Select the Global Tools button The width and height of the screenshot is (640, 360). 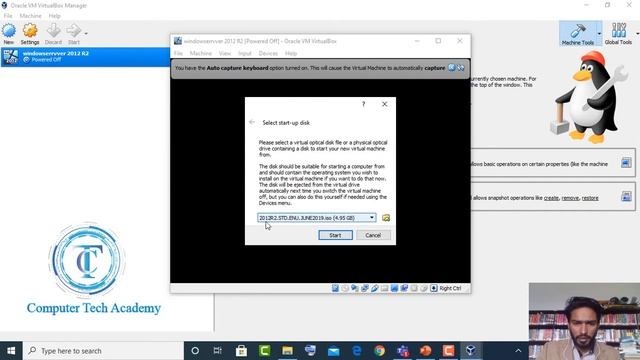(x=618, y=33)
